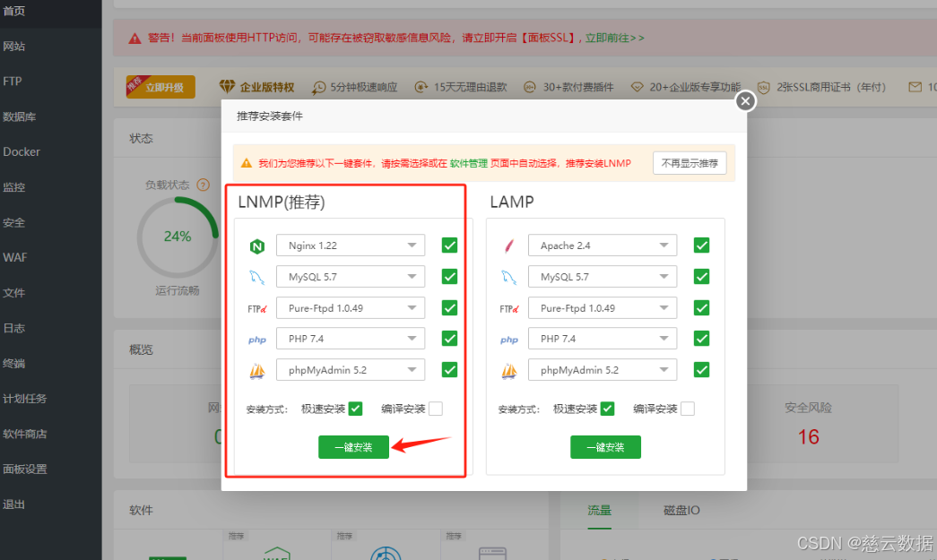Click the red warning triangle icon
Image resolution: width=937 pixels, height=560 pixels.
point(135,39)
